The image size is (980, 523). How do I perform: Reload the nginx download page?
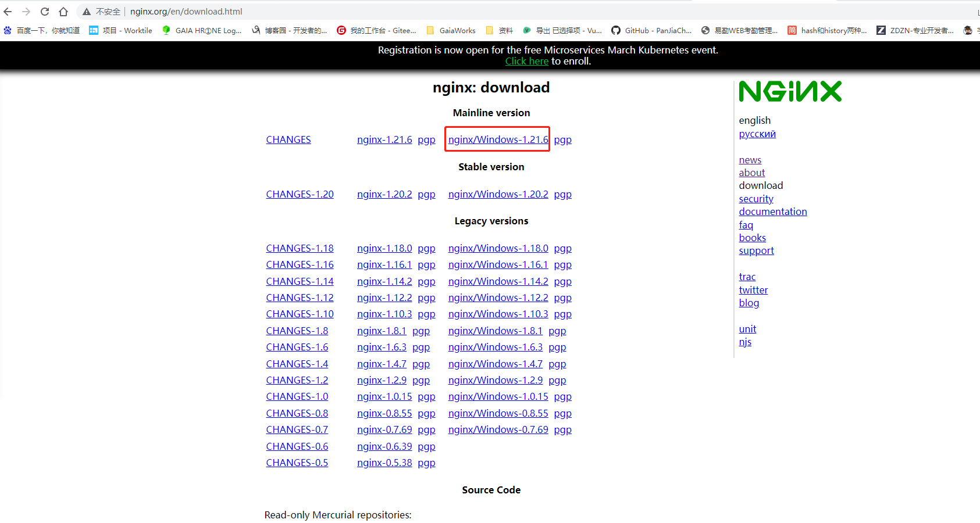tap(45, 12)
